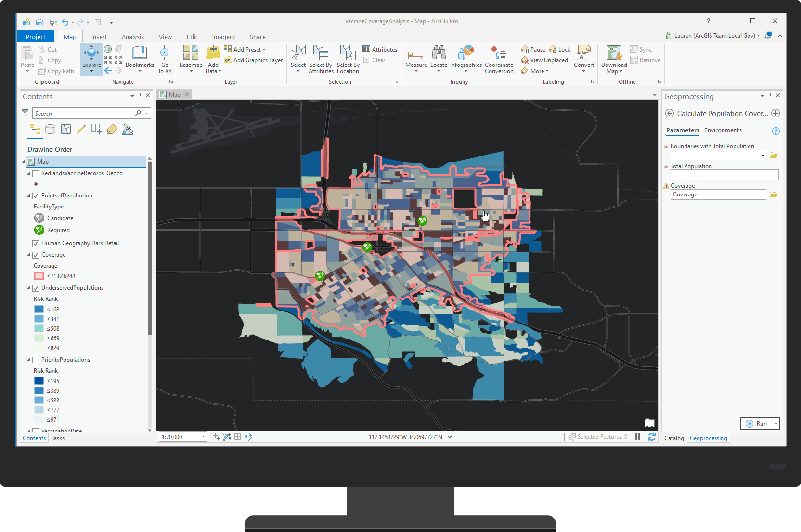Click Add Graphics Layer

point(253,60)
